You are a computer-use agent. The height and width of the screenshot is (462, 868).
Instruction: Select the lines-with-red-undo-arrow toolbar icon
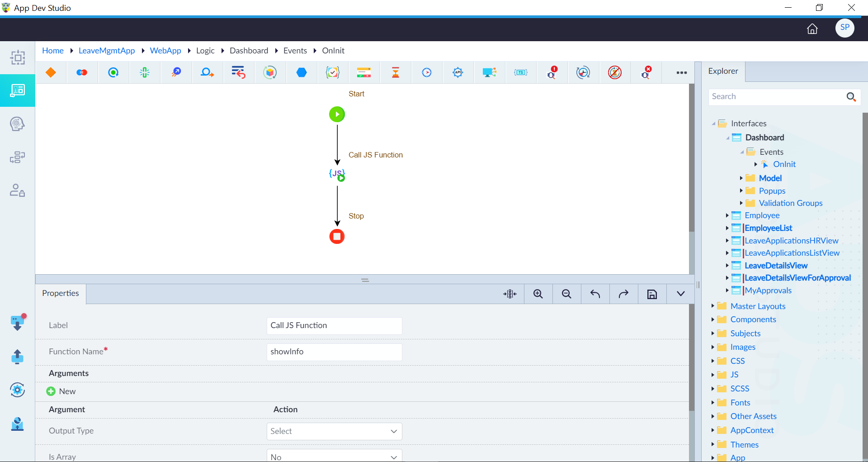(238, 72)
